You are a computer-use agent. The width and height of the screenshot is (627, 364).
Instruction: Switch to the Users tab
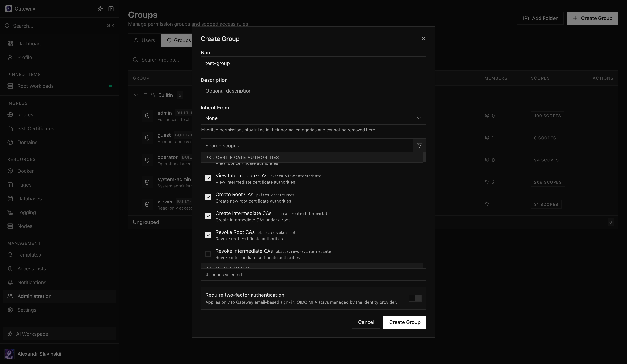145,40
